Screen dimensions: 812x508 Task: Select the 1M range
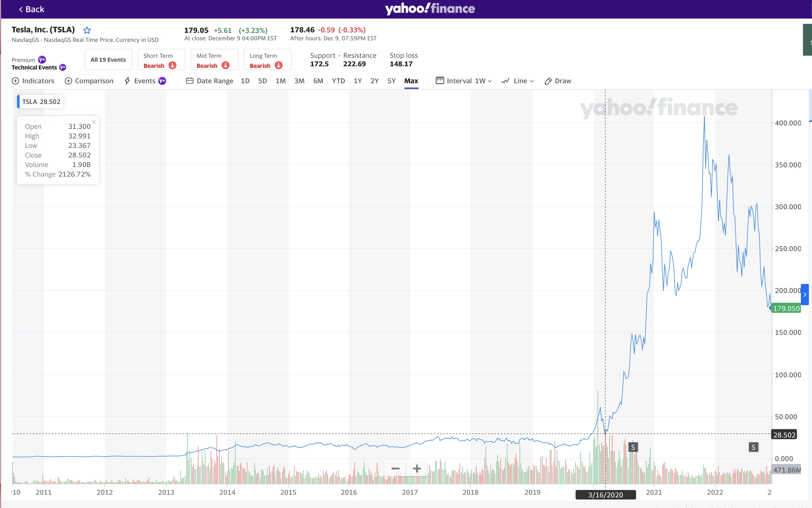280,81
